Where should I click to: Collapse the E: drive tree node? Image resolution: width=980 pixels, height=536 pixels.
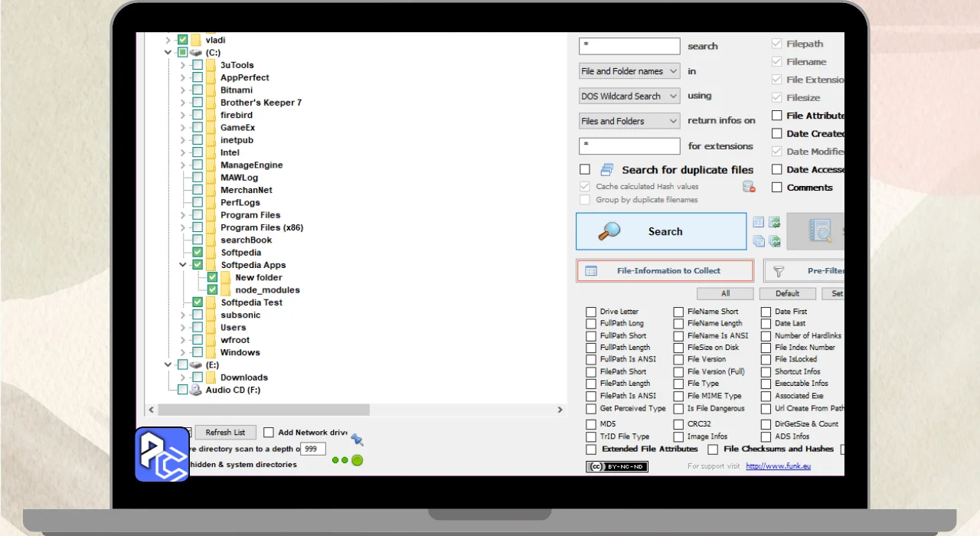pos(168,364)
